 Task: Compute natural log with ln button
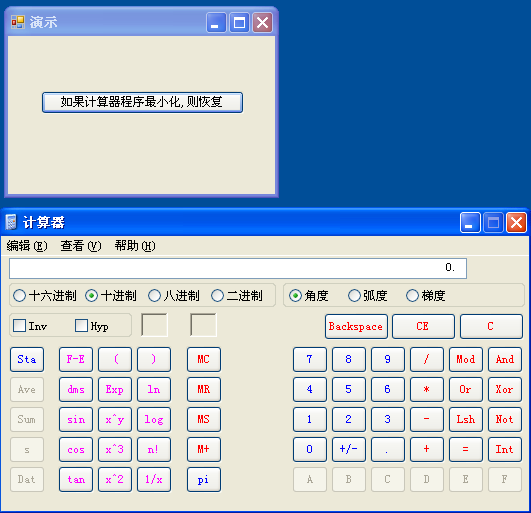[154, 389]
